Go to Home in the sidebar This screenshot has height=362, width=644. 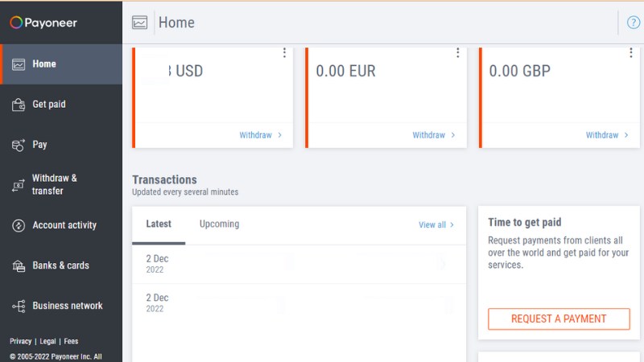(x=44, y=64)
